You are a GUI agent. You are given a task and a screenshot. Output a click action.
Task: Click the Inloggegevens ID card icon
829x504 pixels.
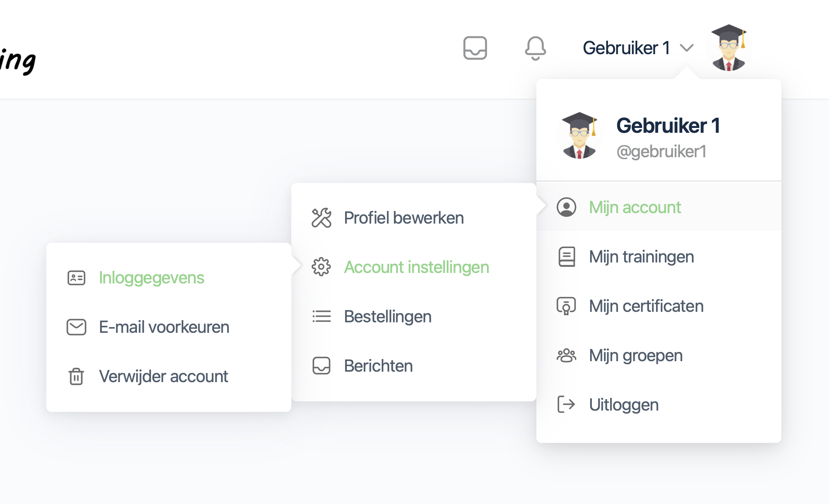76,278
